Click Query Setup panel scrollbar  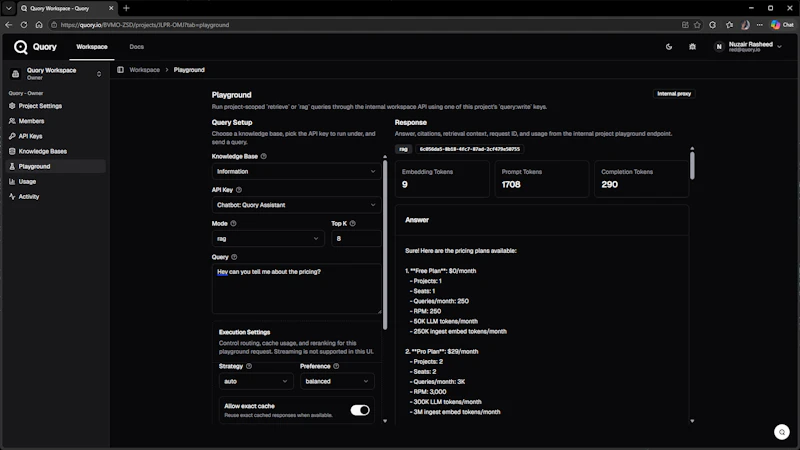coord(385,245)
